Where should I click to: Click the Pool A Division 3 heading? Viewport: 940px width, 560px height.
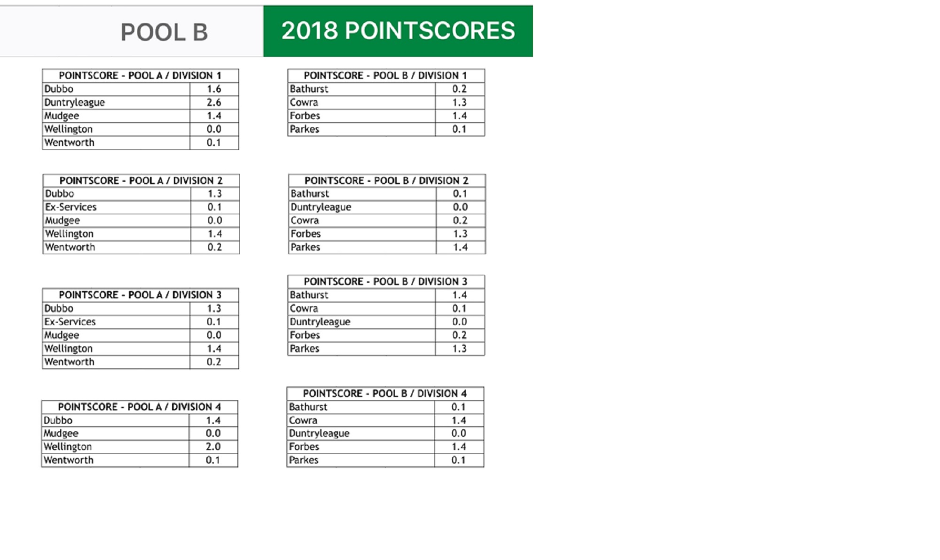(140, 295)
